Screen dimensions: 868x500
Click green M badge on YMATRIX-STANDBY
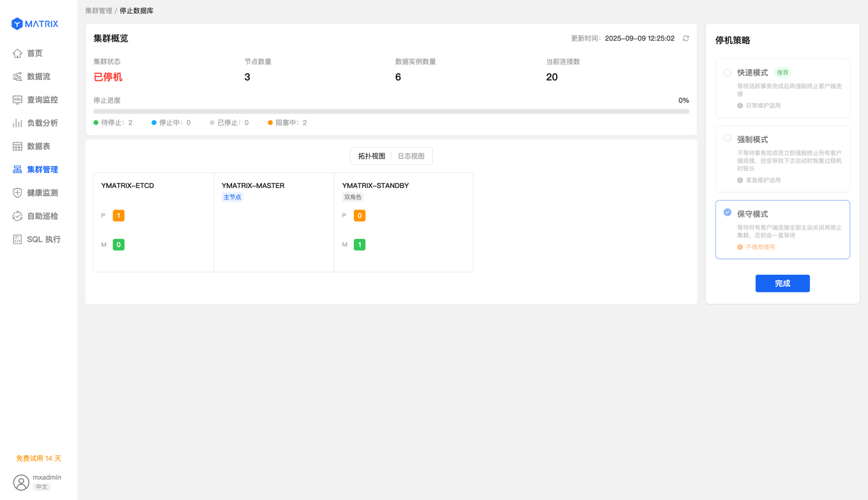[x=359, y=244]
